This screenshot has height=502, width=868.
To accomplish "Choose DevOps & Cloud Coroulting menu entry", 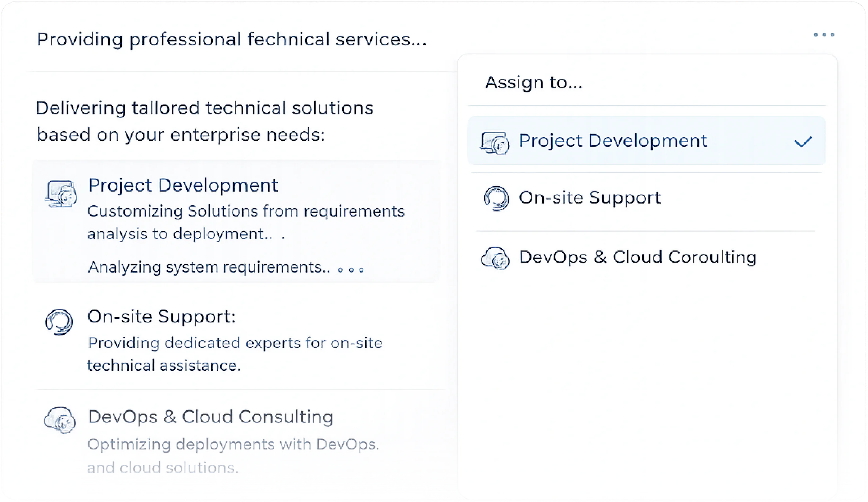I will coord(637,257).
